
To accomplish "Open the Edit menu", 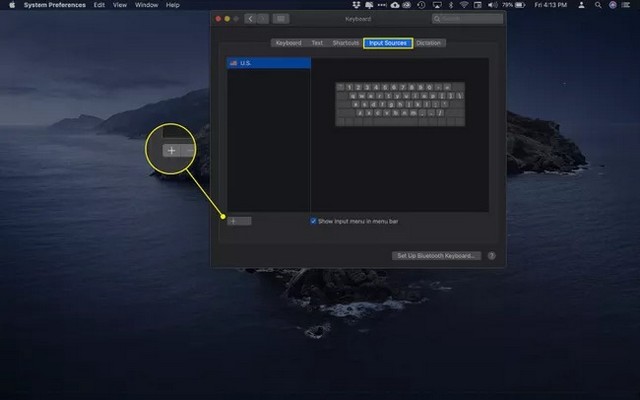I will pos(99,5).
